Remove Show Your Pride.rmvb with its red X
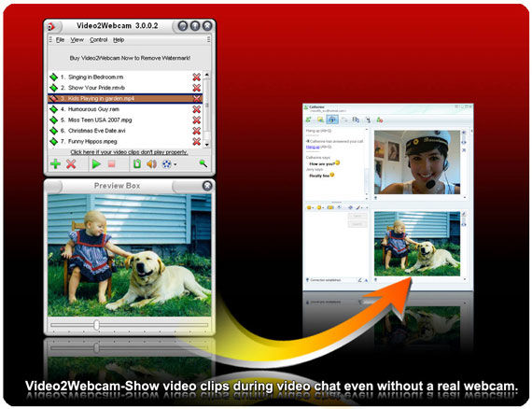Screen dimensions: 532x409 coord(196,88)
